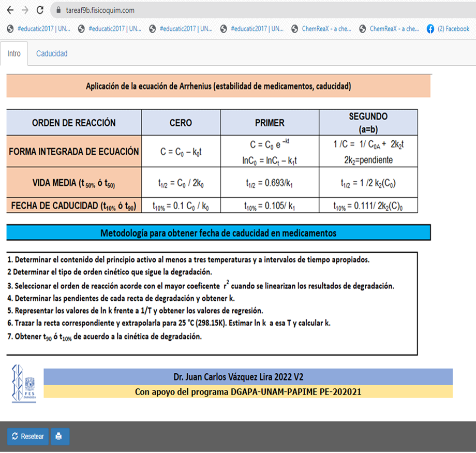This screenshot has height=453, width=476.
Task: Click the padlock icon in the address bar
Action: click(x=58, y=10)
